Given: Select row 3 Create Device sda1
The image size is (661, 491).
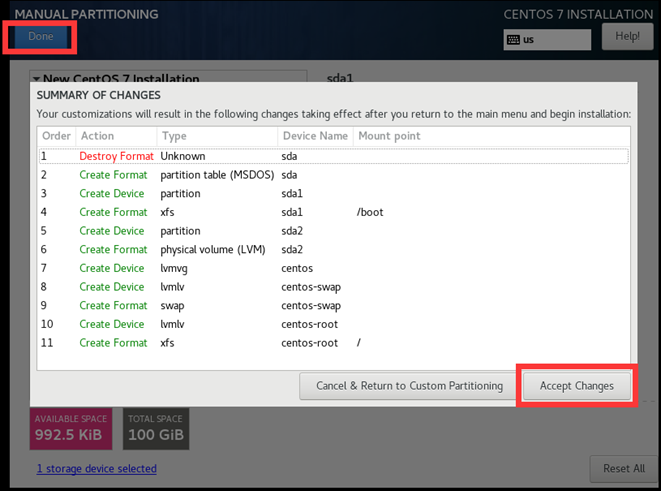Looking at the screenshot, I should [333, 193].
